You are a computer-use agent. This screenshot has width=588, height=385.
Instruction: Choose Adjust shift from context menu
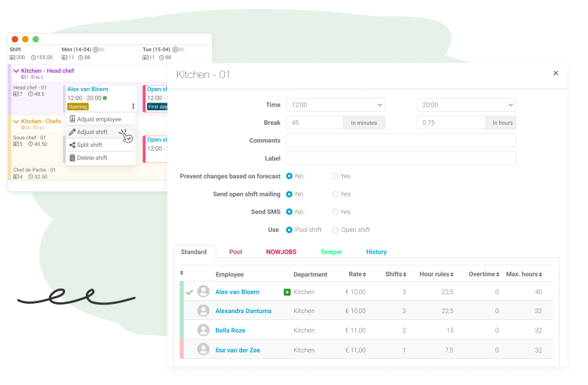[100, 132]
